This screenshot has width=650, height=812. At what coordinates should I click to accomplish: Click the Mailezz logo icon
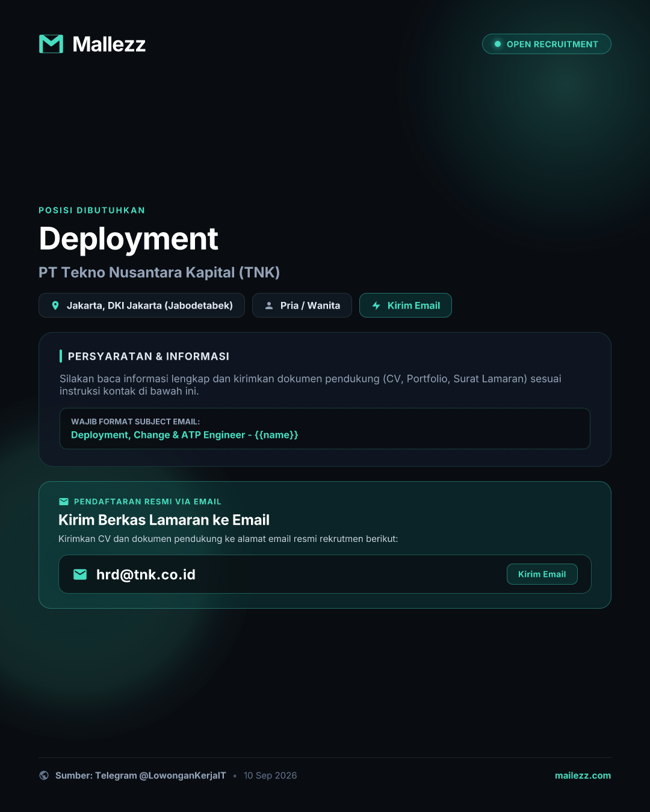click(x=51, y=44)
